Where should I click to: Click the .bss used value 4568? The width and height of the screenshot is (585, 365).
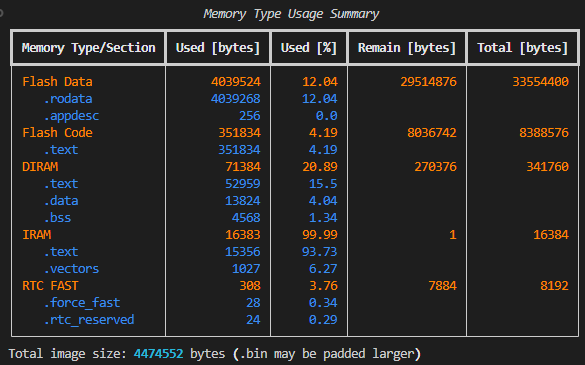pyautogui.click(x=246, y=218)
